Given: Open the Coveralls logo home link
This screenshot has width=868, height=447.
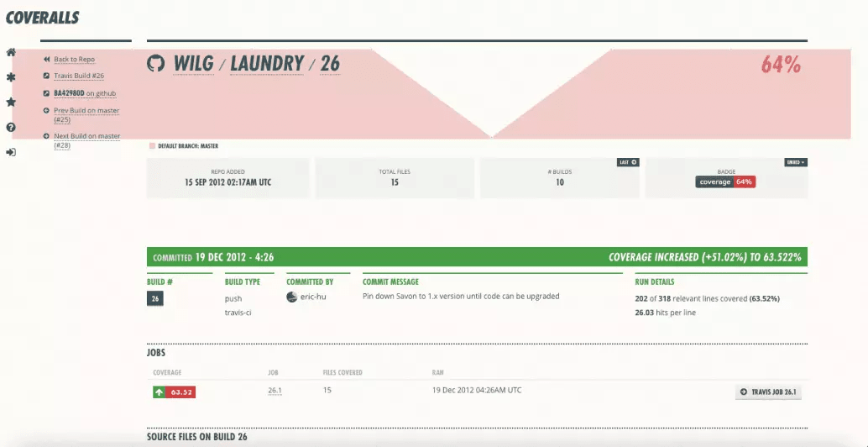Looking at the screenshot, I should [x=42, y=17].
